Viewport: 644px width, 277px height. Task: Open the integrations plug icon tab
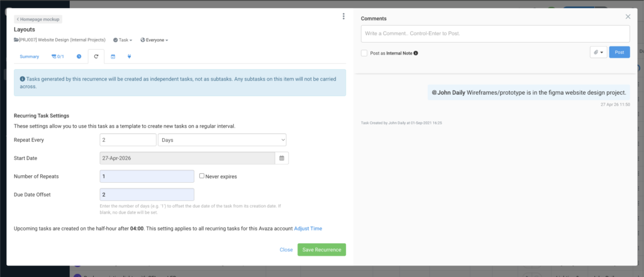point(130,57)
